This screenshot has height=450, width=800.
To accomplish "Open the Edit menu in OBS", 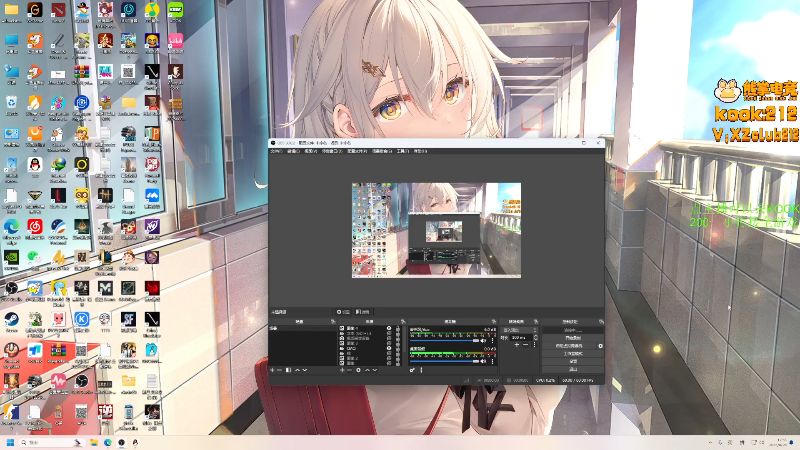I will 293,151.
